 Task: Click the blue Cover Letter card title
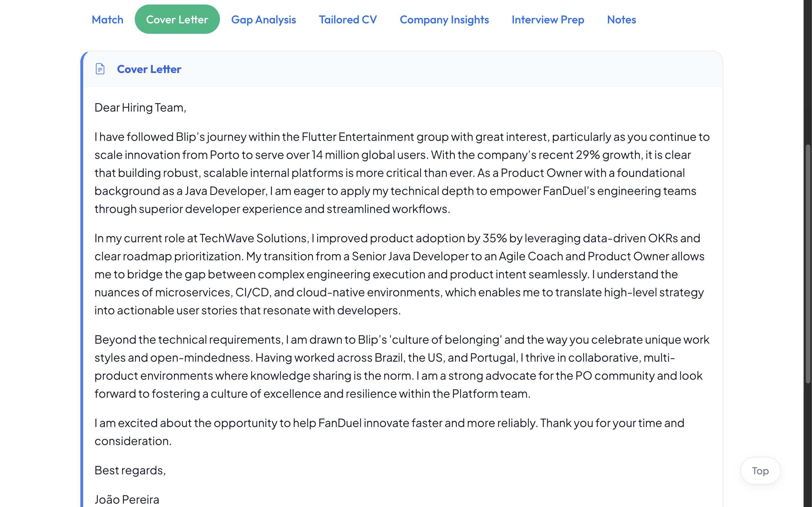(x=149, y=69)
